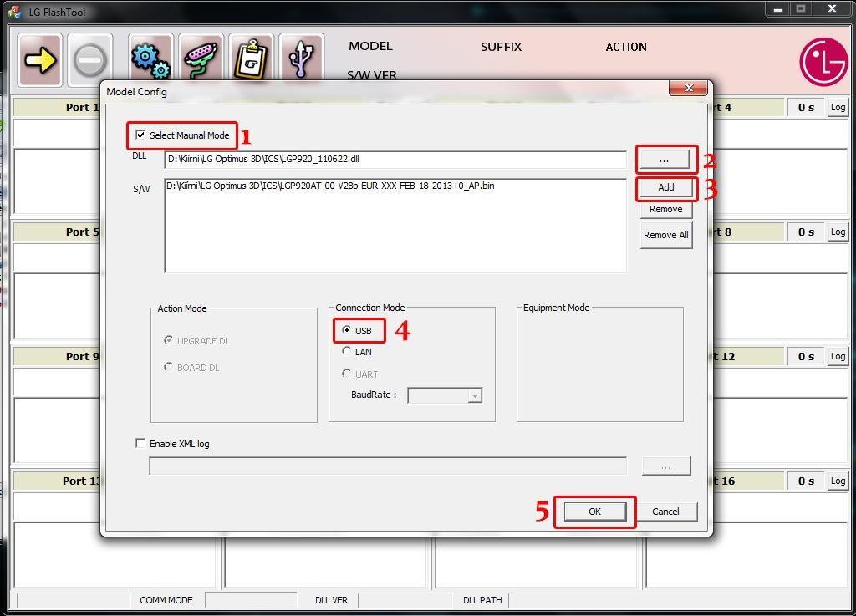856x616 pixels.
Task: Click the Port 8 timer 0 s
Action: (806, 232)
